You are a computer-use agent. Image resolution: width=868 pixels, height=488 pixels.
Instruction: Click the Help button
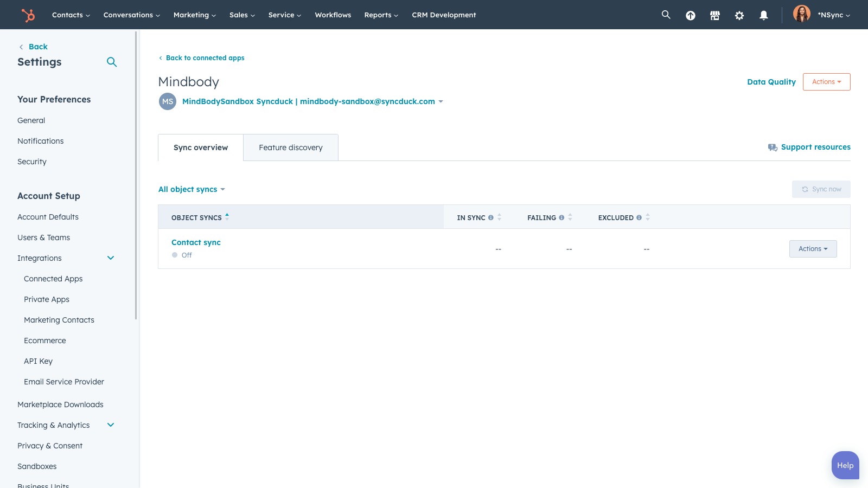click(x=845, y=465)
